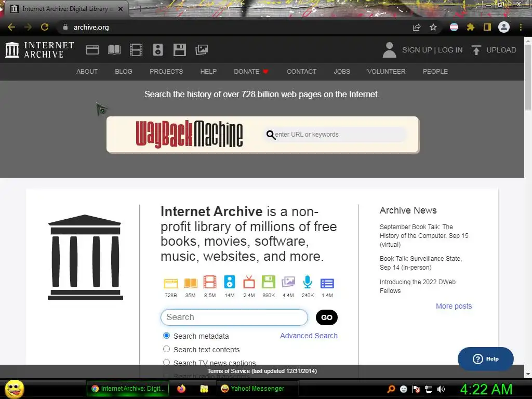Read the September Book Talk news post
Screen dimensions: 532x399
(424, 235)
